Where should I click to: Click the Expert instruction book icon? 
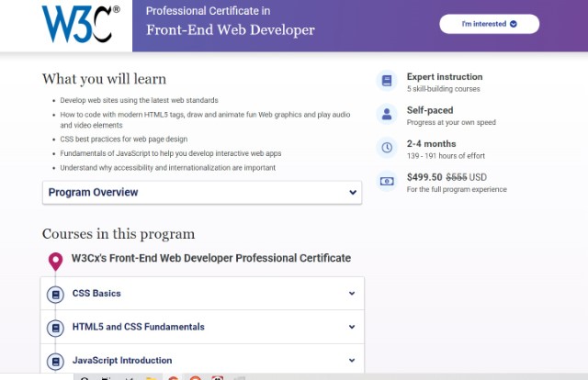coord(387,81)
